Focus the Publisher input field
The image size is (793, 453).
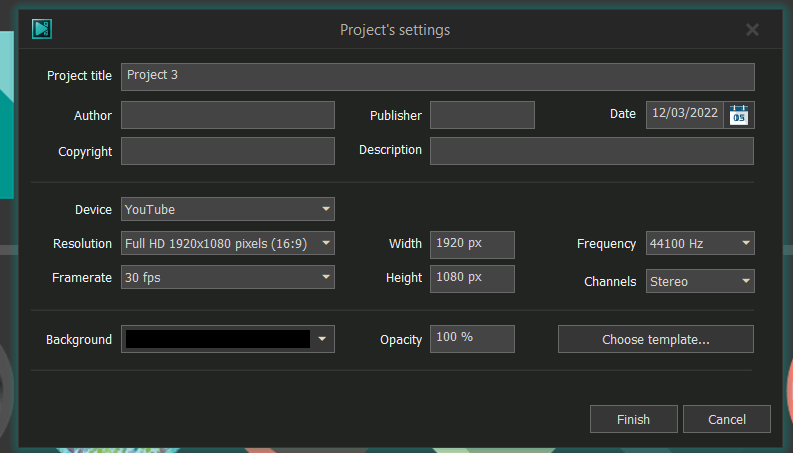coord(482,115)
